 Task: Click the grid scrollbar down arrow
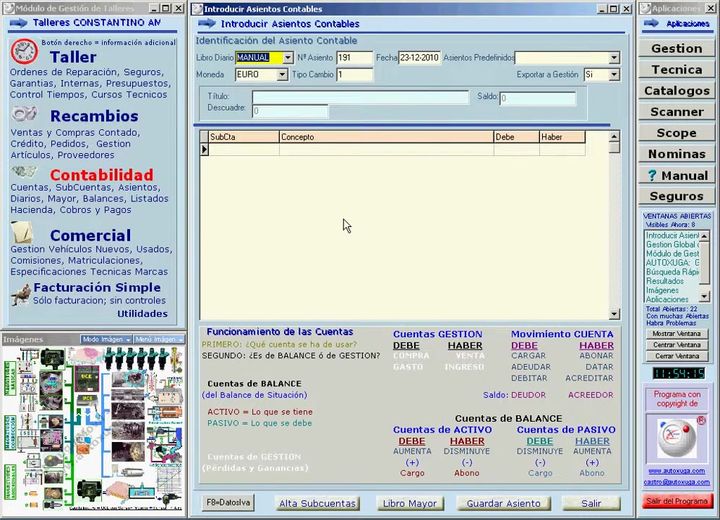(614, 314)
